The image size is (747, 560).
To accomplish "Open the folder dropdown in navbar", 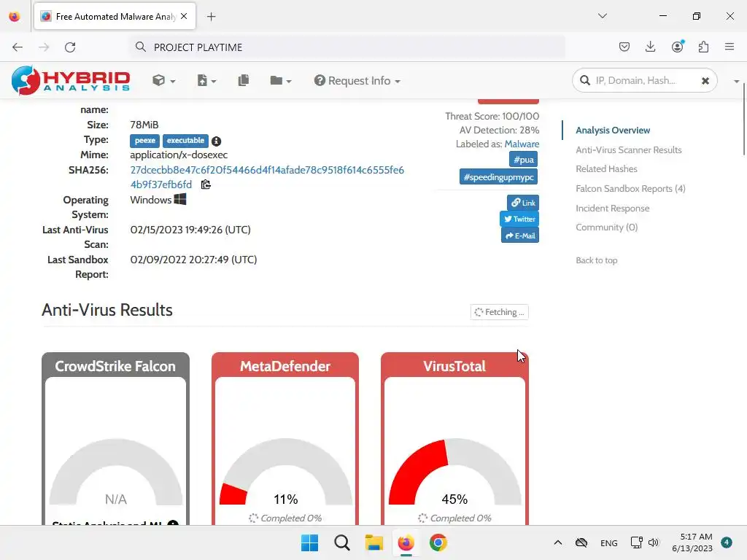I will pyautogui.click(x=280, y=80).
